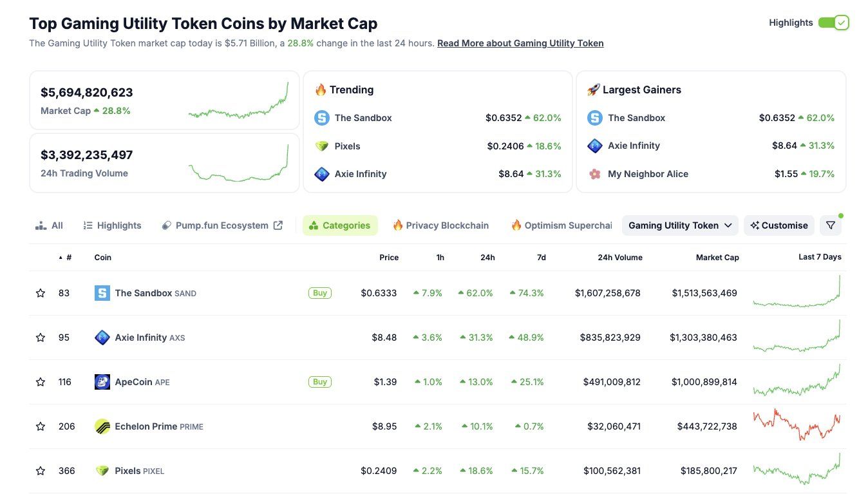Select the Privacy Blockchain tab
The width and height of the screenshot is (868, 494).
pyautogui.click(x=440, y=225)
